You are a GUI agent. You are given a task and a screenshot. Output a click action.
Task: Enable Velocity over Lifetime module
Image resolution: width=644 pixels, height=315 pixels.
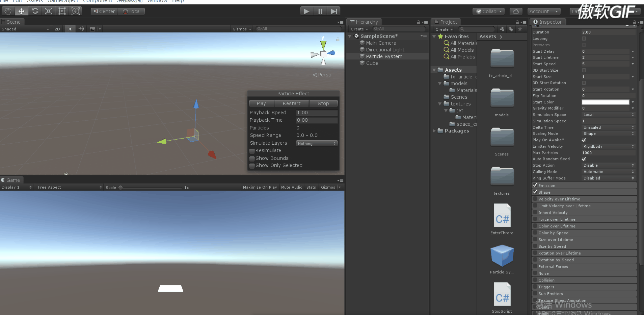coord(535,199)
